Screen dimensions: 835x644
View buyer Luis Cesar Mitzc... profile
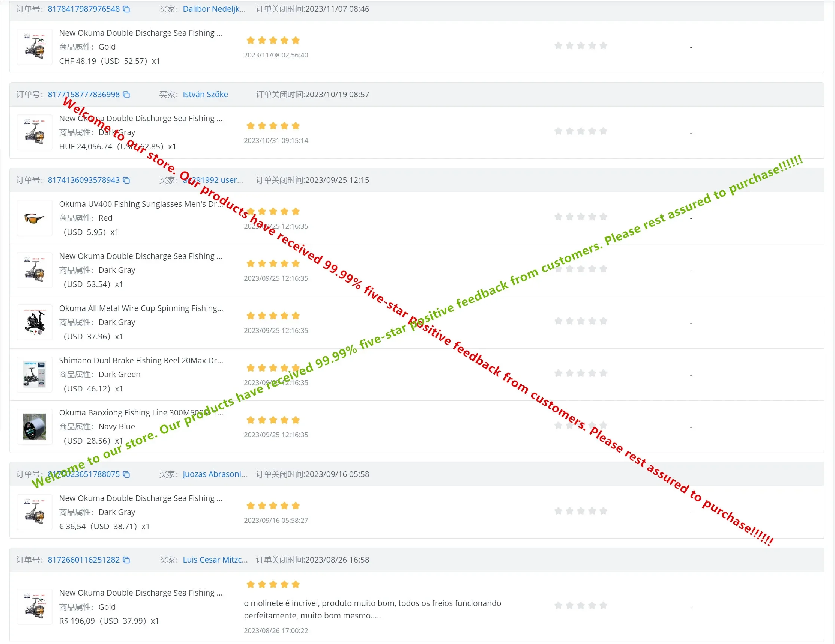[215, 560]
